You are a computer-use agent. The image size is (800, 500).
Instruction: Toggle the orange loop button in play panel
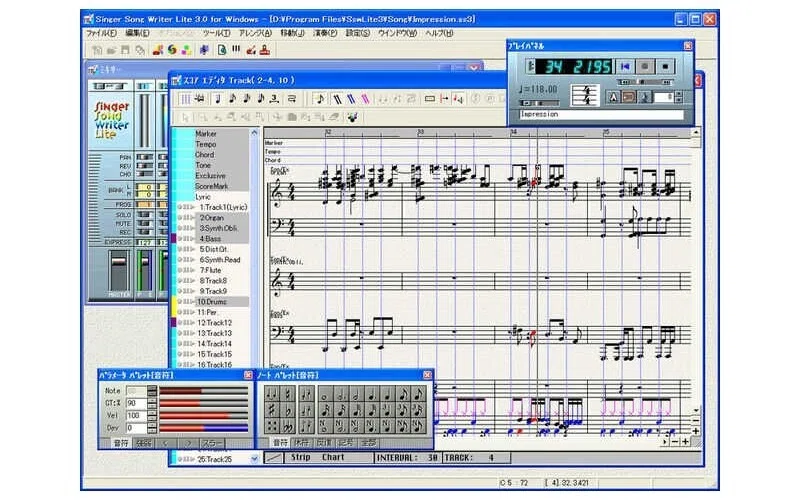pyautogui.click(x=629, y=97)
